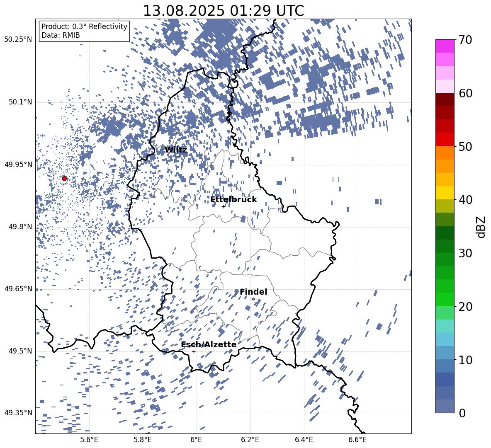491x448 pixels.
Task: Click the 70 colorbar tick label
Action: 465,40
